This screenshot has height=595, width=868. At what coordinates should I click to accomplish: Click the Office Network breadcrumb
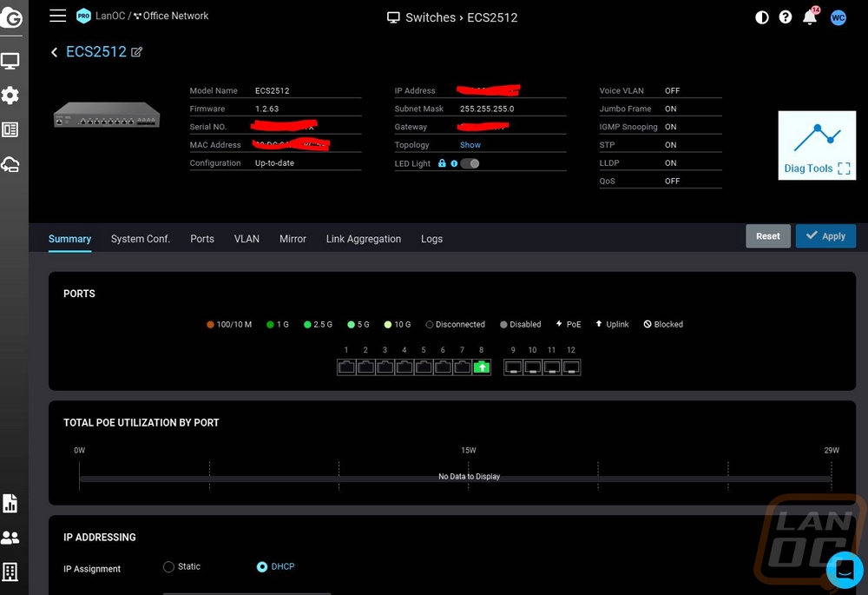170,16
